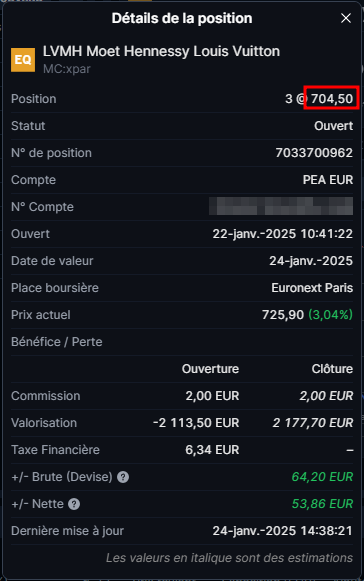Close the Détails de la position dialog
Viewport: 364px width, 581px height.
(x=345, y=18)
